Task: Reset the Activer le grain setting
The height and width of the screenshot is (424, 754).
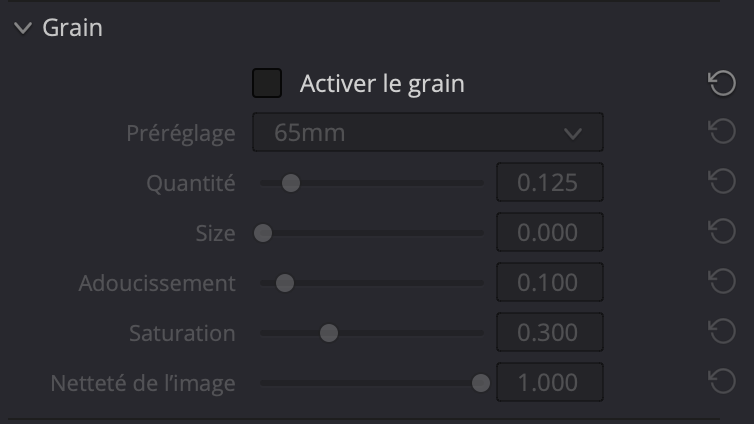Action: (721, 84)
